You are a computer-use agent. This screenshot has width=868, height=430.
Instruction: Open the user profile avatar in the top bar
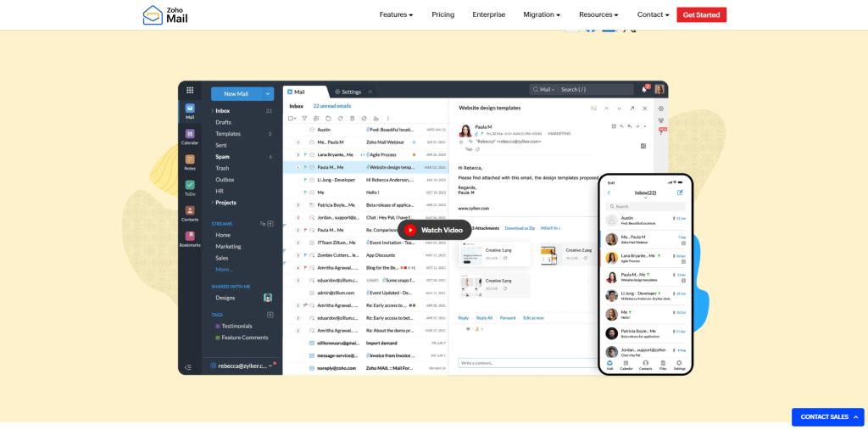(659, 89)
